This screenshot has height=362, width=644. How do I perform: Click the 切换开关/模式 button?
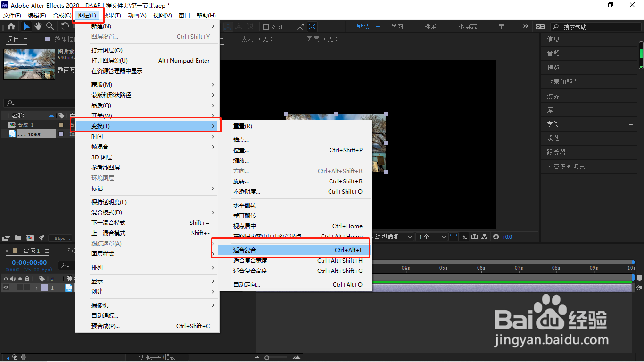click(x=157, y=357)
